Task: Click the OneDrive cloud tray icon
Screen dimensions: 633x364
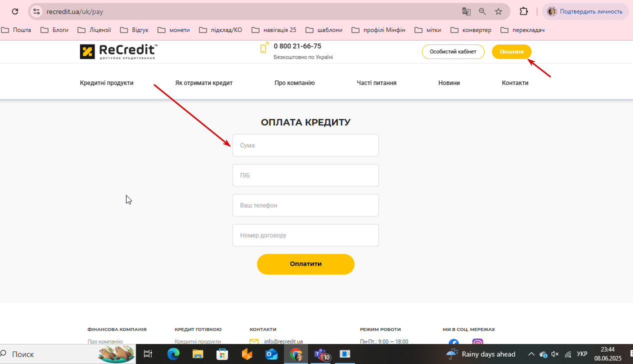Action: point(543,354)
